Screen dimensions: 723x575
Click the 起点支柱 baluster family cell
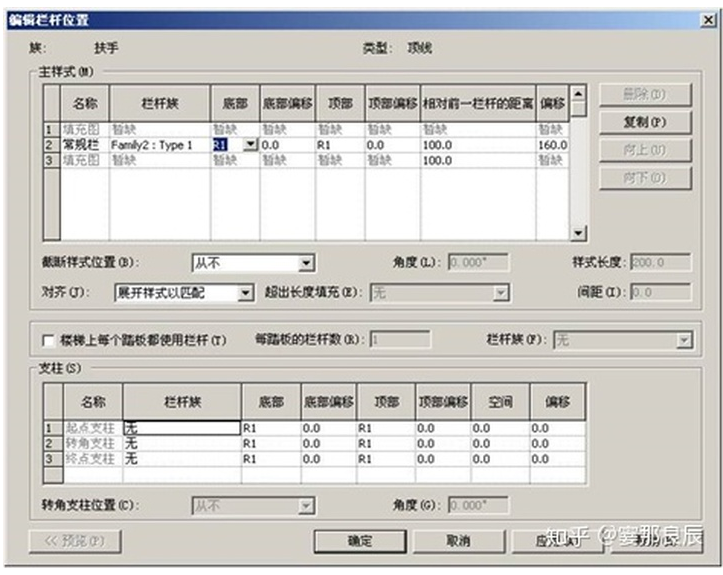pos(182,428)
